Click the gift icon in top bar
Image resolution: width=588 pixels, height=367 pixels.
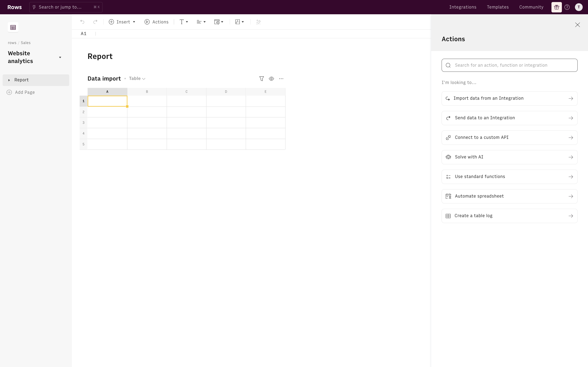556,7
